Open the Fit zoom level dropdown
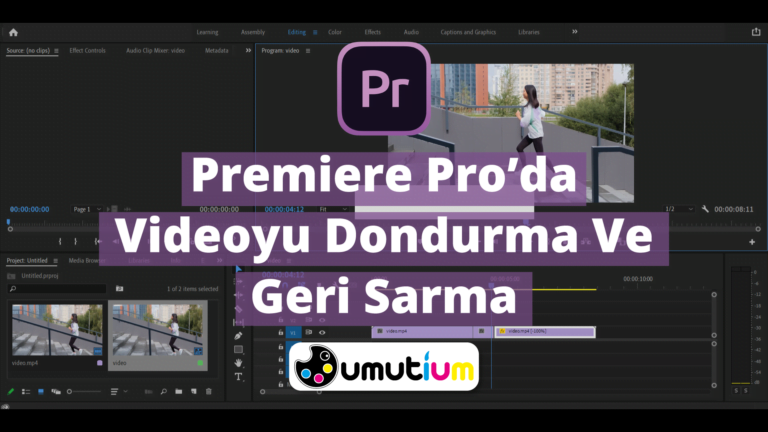Image resolution: width=768 pixels, height=432 pixels. coord(333,209)
